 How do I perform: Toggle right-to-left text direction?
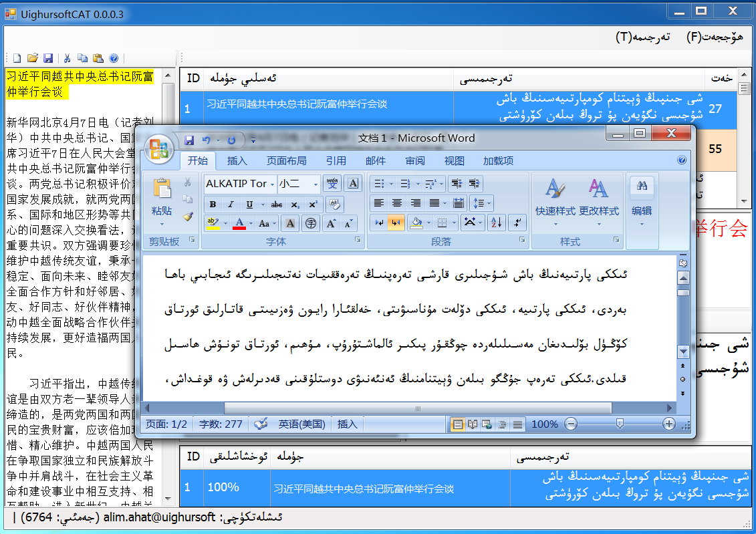point(396,222)
